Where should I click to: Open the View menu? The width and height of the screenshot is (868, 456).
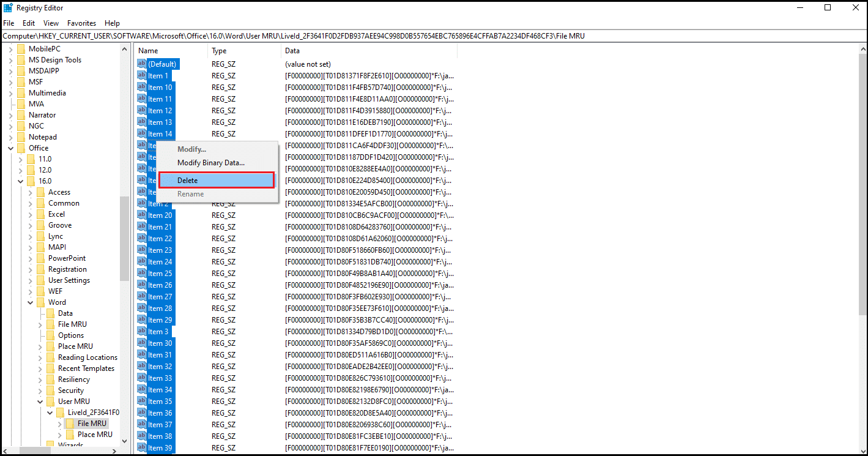click(51, 23)
